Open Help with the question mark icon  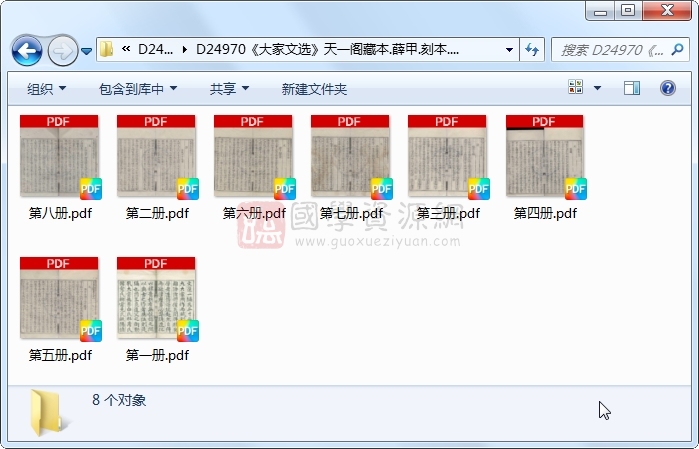click(667, 88)
